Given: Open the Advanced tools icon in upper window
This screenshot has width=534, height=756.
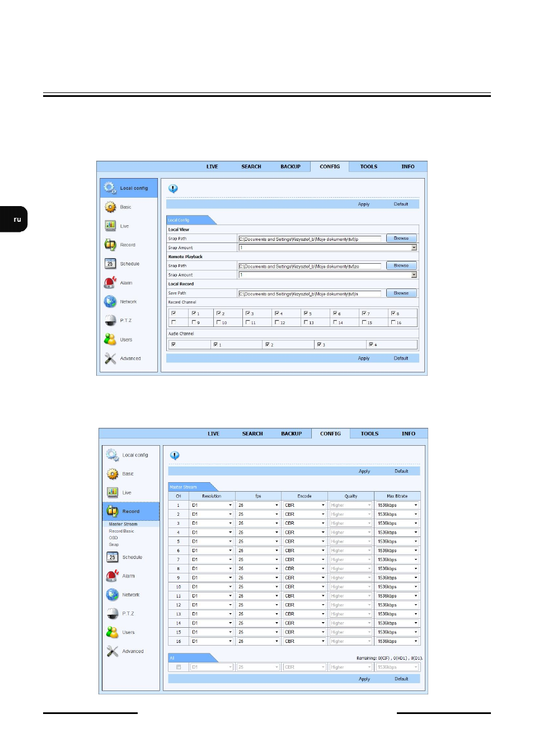Looking at the screenshot, I should point(110,358).
